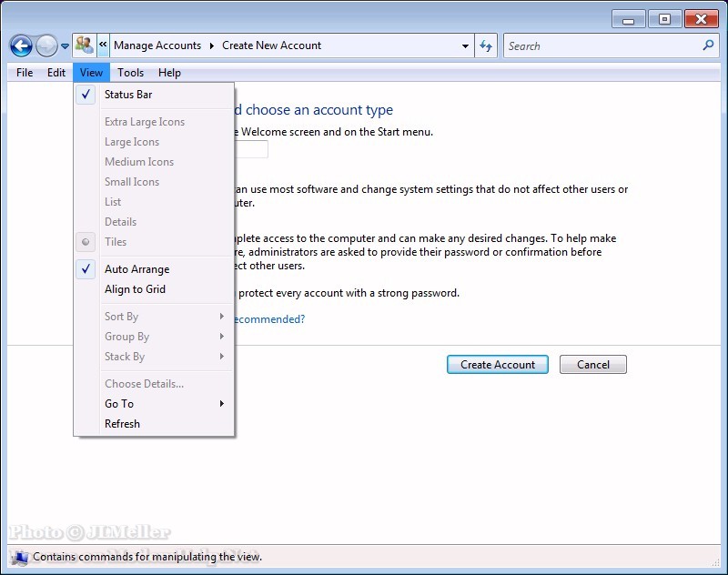The width and height of the screenshot is (728, 575).
Task: Expand the Stack By submenu
Action: coord(154,357)
